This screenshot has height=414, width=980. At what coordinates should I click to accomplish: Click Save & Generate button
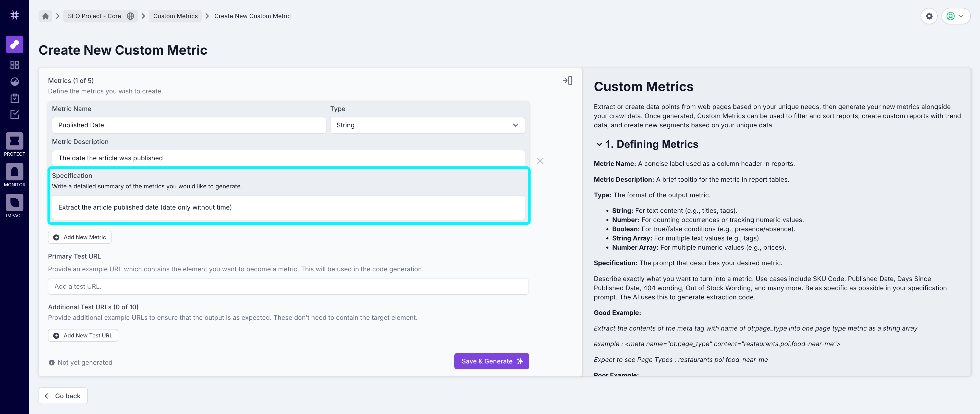coord(492,361)
